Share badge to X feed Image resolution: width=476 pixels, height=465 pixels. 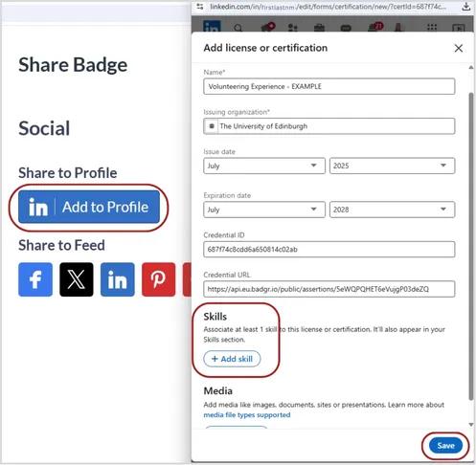tap(77, 279)
